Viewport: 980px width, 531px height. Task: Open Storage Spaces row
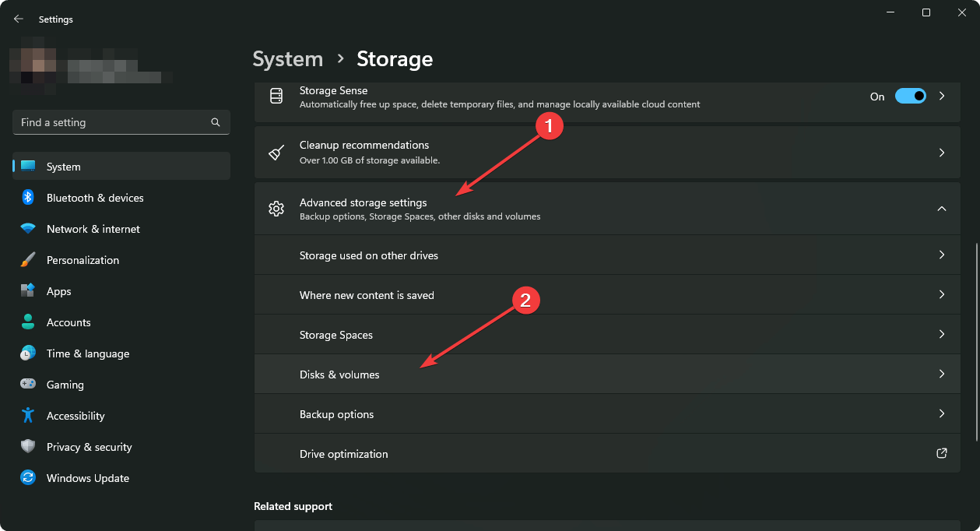[607, 335]
